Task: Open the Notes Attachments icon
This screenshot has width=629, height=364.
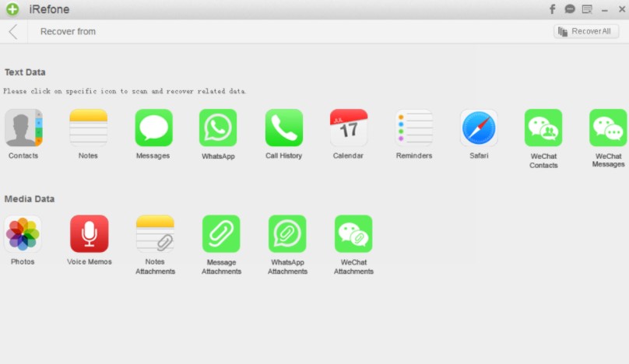Action: click(x=155, y=233)
